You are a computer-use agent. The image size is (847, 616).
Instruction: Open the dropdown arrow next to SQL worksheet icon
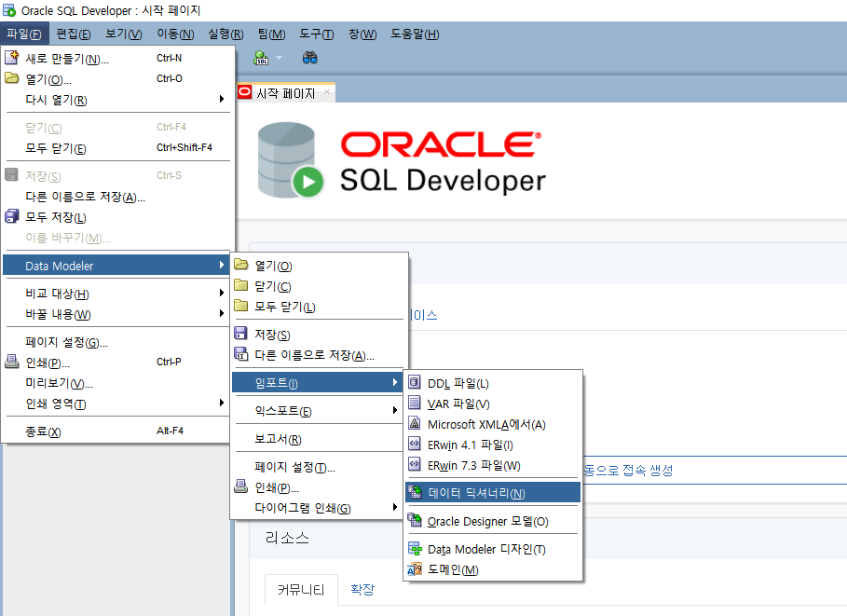[279, 58]
